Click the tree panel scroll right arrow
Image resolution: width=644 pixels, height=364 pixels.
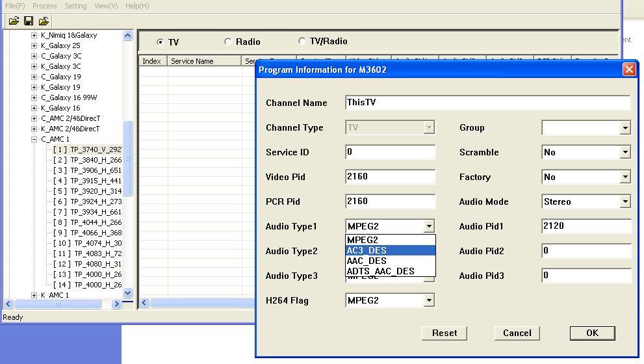(x=116, y=304)
